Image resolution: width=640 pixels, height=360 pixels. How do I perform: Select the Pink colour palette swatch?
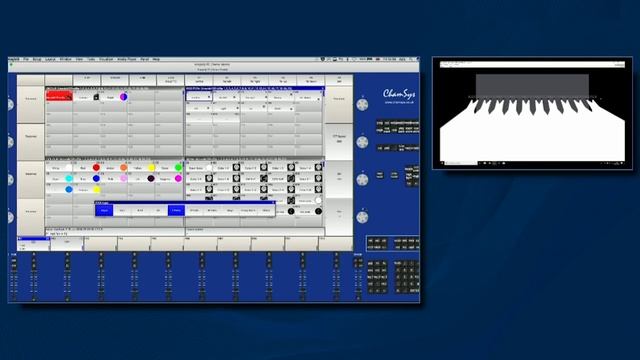pos(124,179)
